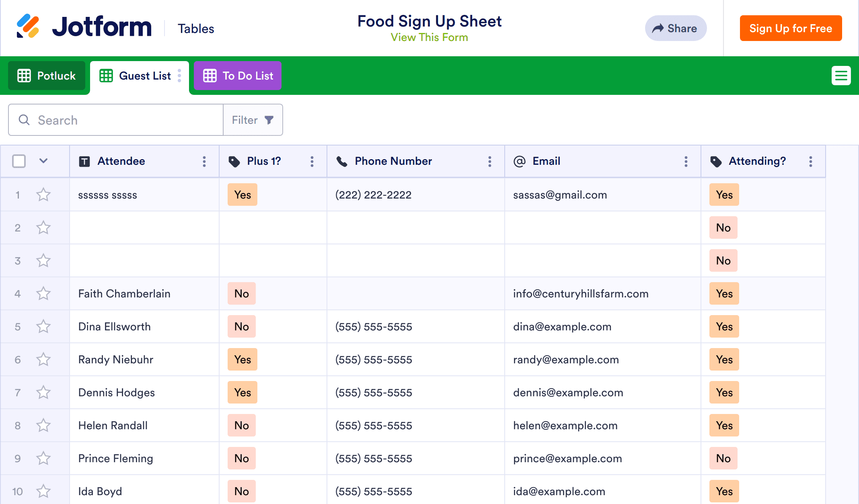Expand the row selection chevron dropdown
Viewport: 859px width, 504px height.
[x=43, y=161]
